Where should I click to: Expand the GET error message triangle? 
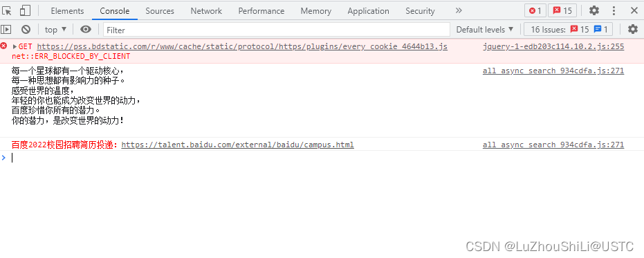[15, 46]
